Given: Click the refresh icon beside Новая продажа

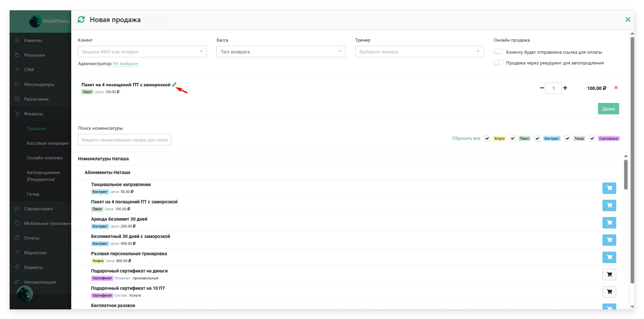Looking at the screenshot, I should (x=81, y=20).
